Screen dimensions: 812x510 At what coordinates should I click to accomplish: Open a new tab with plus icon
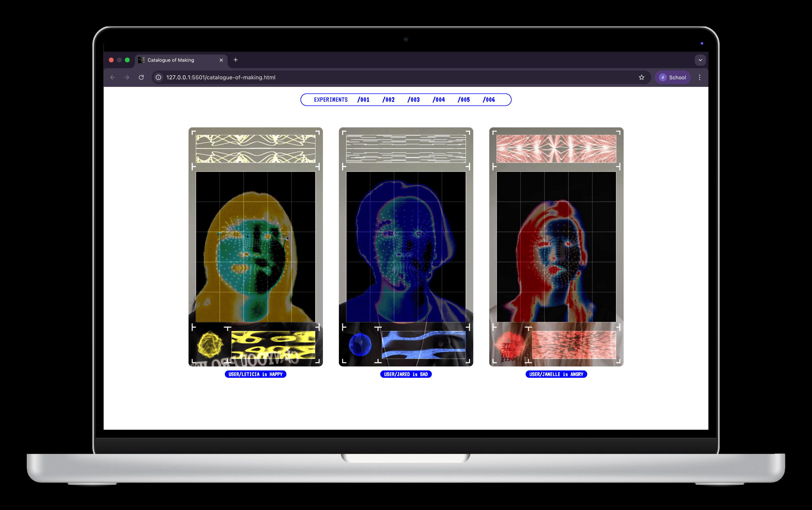coord(235,60)
